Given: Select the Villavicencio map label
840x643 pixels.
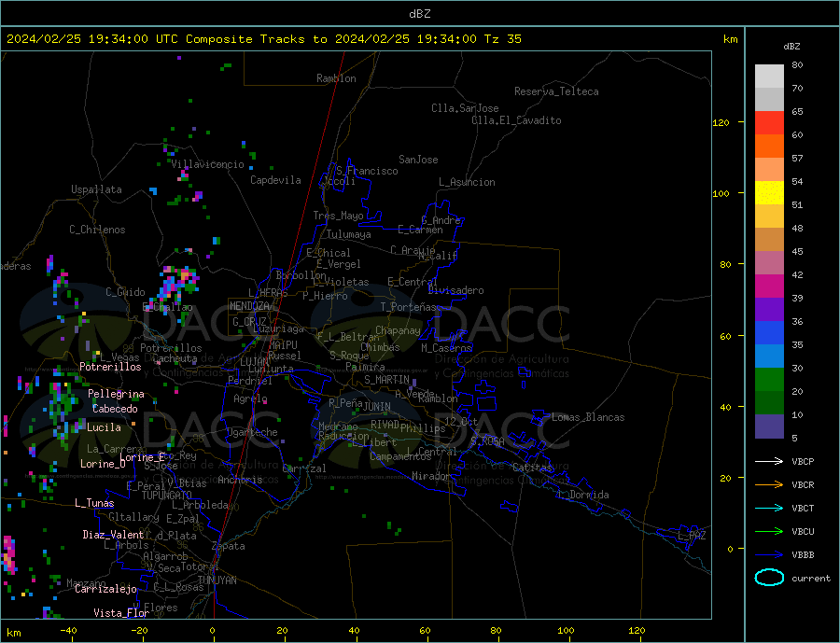Looking at the screenshot, I should (207, 164).
